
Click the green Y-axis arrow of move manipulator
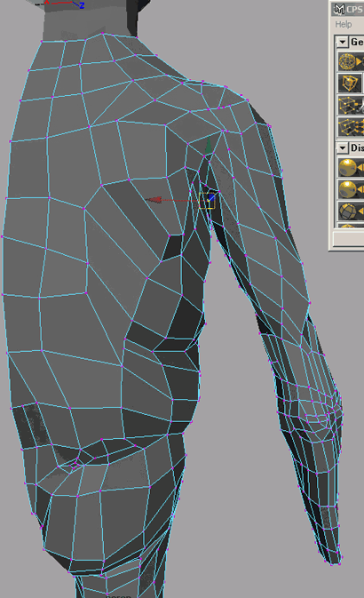point(208,146)
